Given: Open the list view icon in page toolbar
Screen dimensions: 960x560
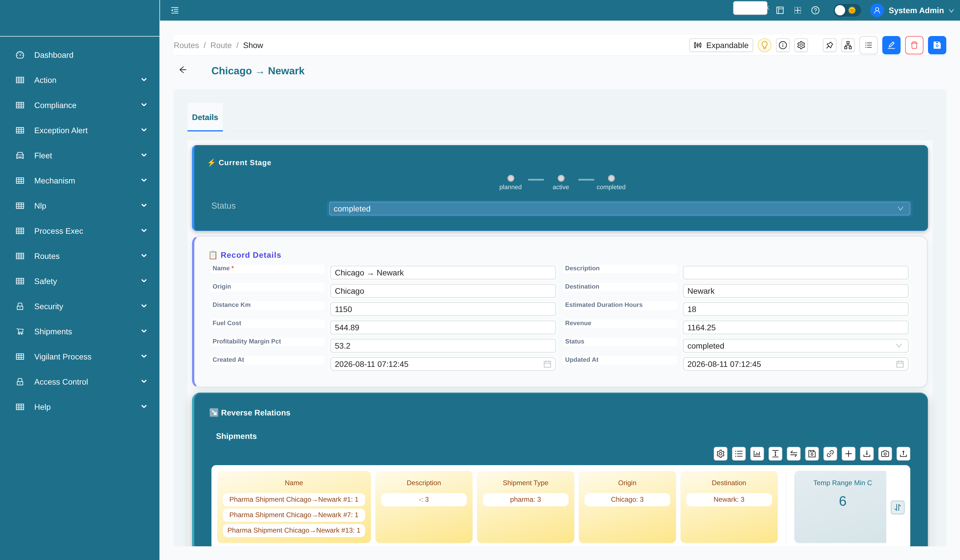Looking at the screenshot, I should 869,45.
